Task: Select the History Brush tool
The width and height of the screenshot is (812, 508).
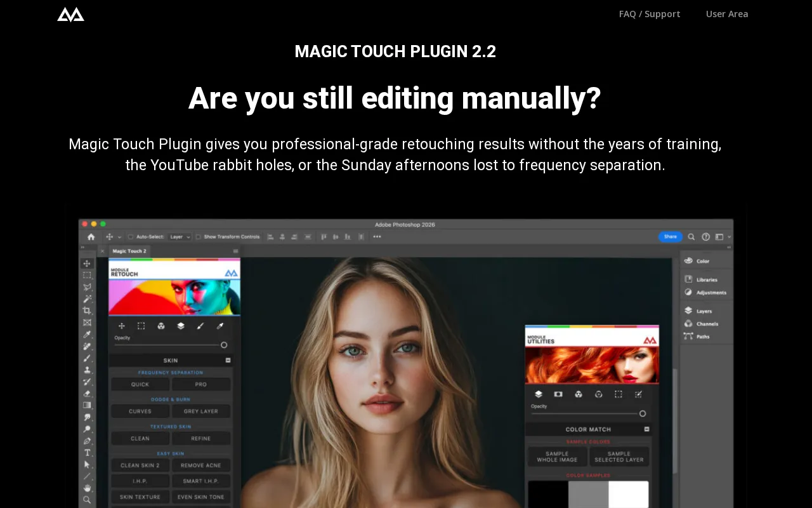Action: click(87, 382)
